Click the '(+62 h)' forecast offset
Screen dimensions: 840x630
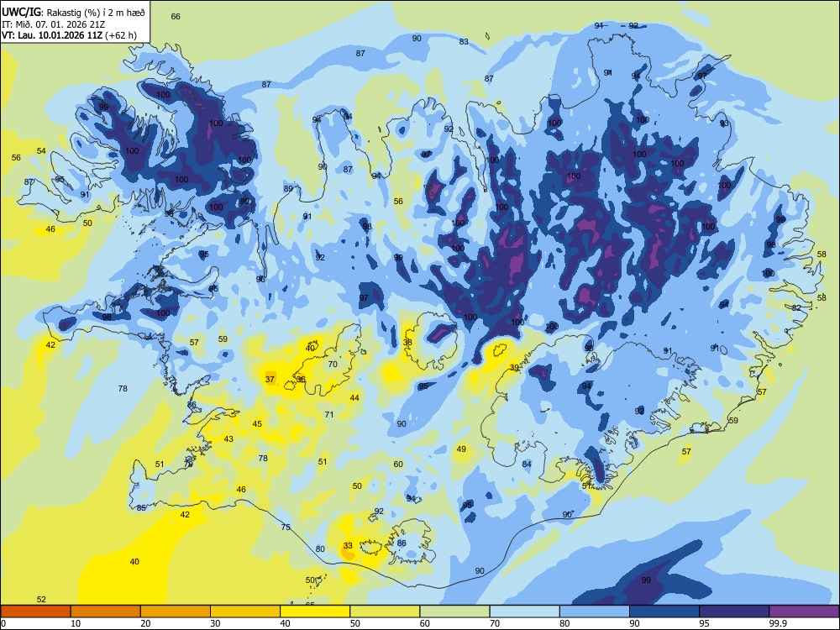coord(121,35)
